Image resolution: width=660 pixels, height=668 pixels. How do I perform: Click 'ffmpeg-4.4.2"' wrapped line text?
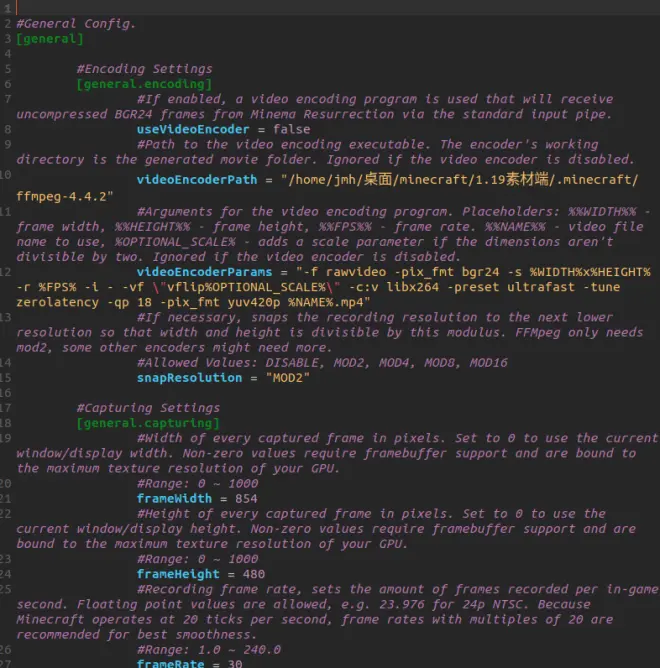(x=65, y=196)
